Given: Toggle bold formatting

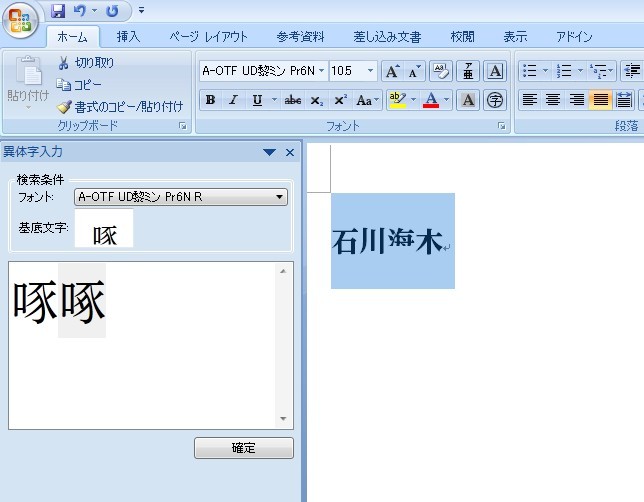Looking at the screenshot, I should click(211, 100).
